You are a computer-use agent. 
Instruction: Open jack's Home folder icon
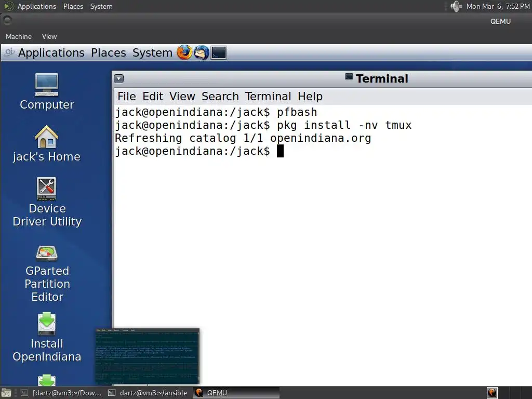46,144
